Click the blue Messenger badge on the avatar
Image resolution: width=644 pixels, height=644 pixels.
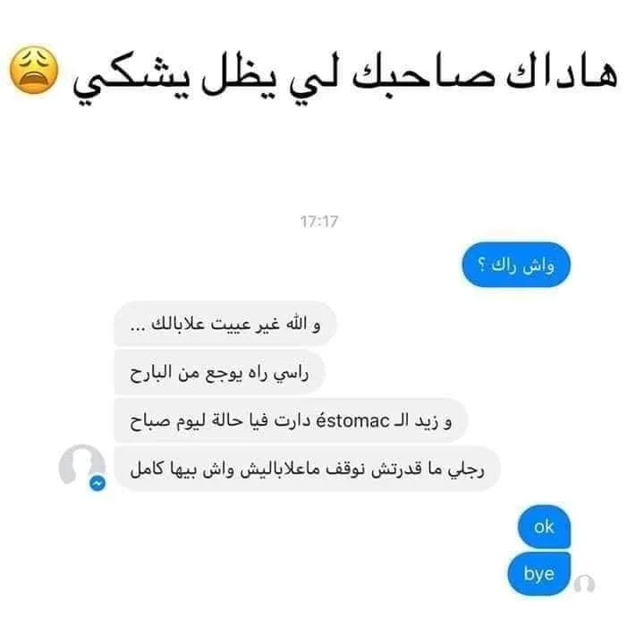[x=97, y=483]
